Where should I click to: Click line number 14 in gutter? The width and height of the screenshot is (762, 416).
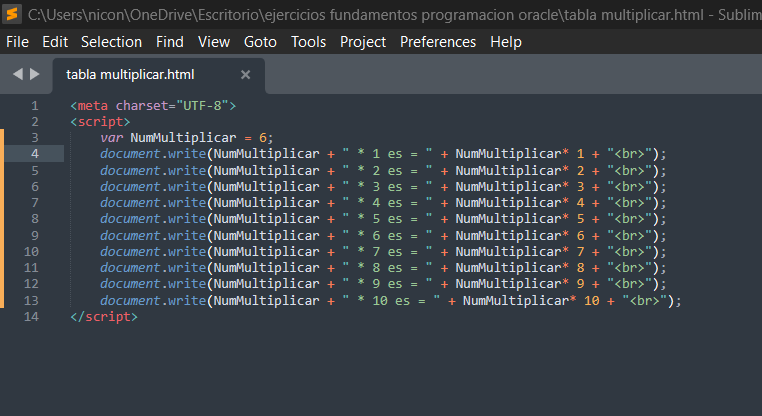31,317
